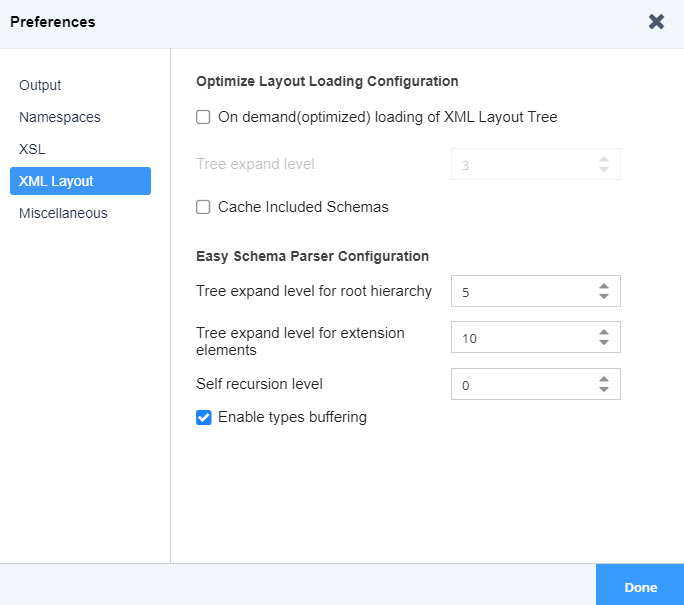
Task: Enable on demand loading of XML Layout Tree
Action: click(203, 117)
